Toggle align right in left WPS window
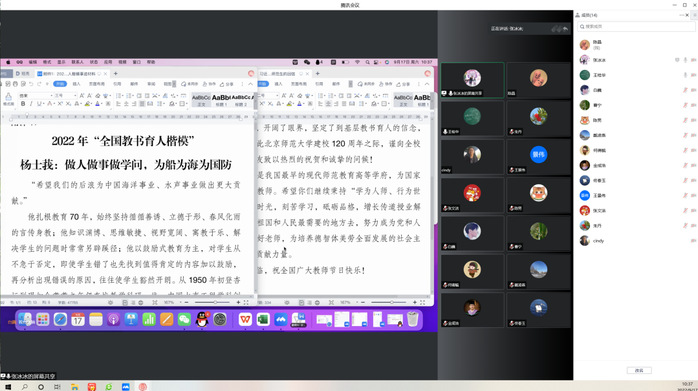Image resolution: width=698 pixels, height=391 pixels. pyautogui.click(x=134, y=103)
